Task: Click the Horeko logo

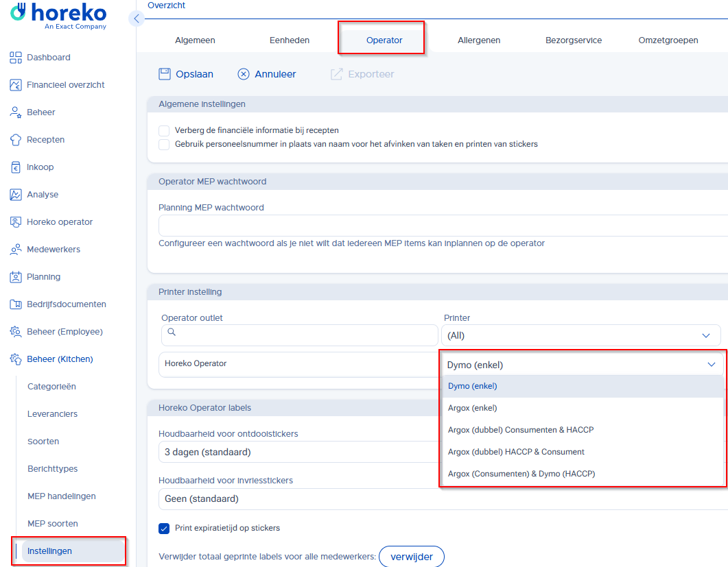Action: point(58,16)
